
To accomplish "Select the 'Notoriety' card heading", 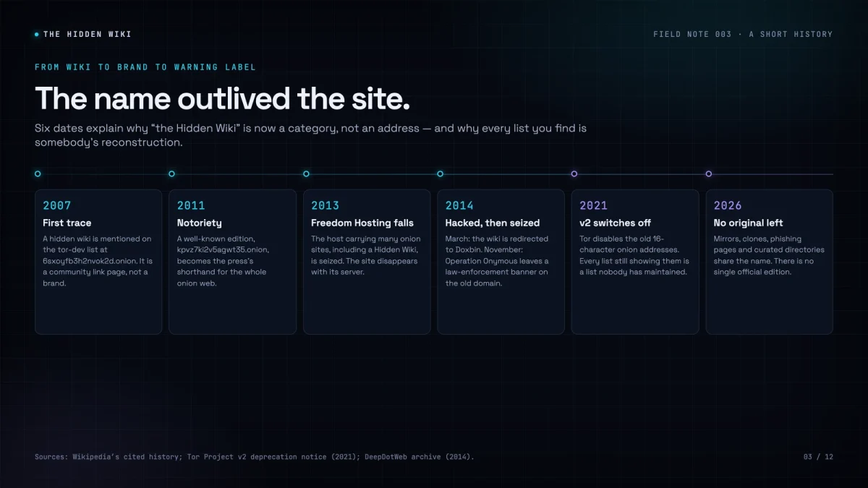I will 200,223.
